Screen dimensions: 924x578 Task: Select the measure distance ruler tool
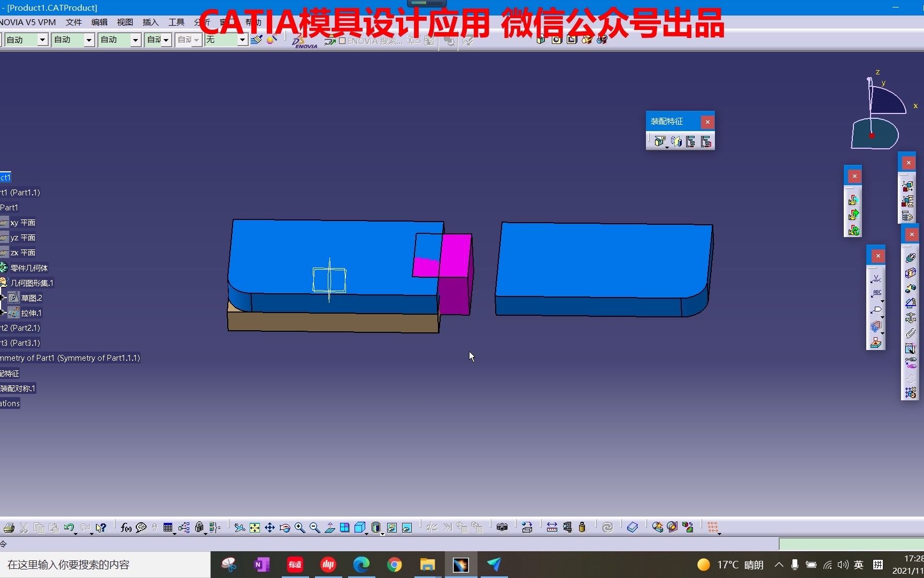coord(552,528)
